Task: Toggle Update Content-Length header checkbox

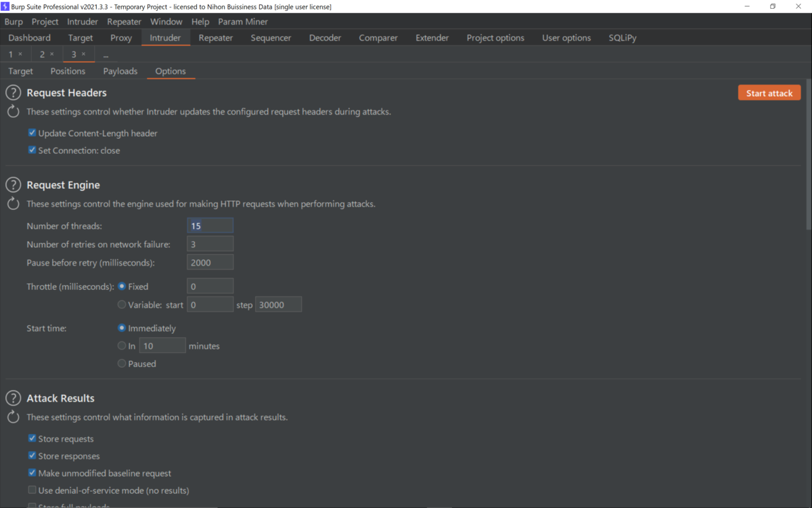Action: click(x=32, y=133)
